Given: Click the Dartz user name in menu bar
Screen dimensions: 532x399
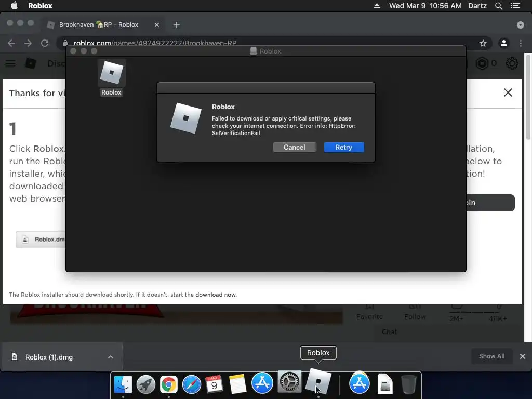Looking at the screenshot, I should [477, 6].
